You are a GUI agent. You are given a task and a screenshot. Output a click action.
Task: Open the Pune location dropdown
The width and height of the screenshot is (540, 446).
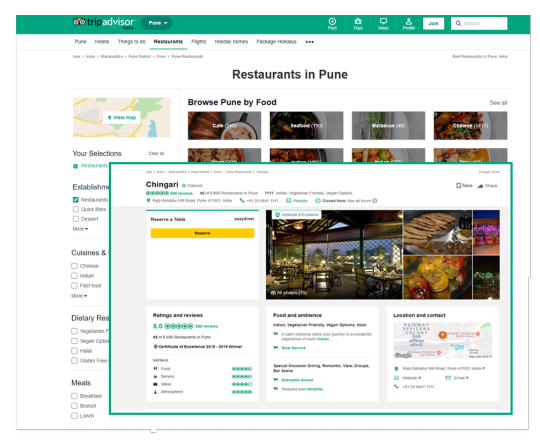(x=157, y=23)
